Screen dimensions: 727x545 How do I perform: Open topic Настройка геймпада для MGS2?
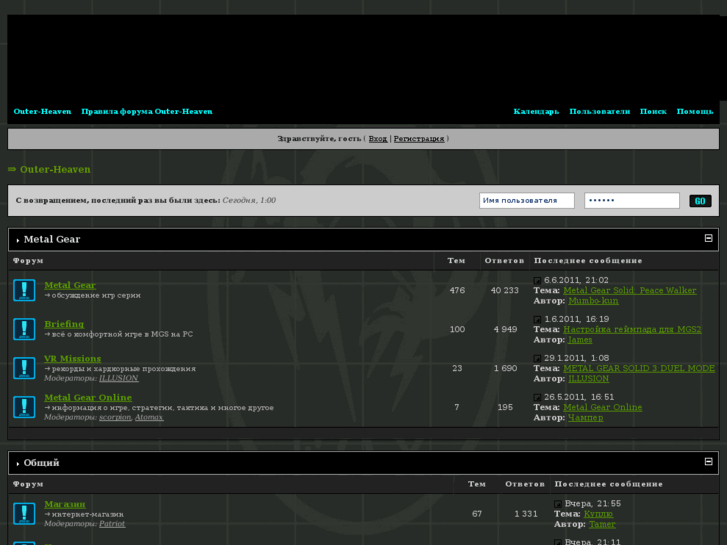point(632,329)
